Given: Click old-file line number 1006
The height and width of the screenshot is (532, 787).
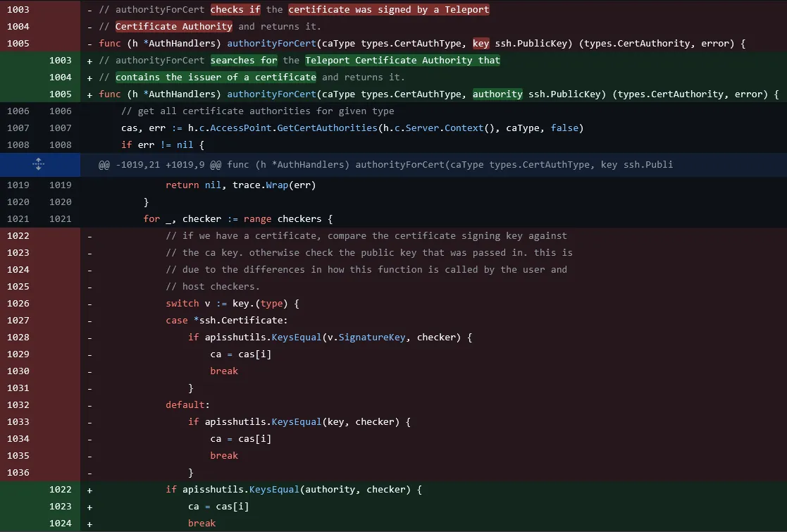Looking at the screenshot, I should pos(18,111).
